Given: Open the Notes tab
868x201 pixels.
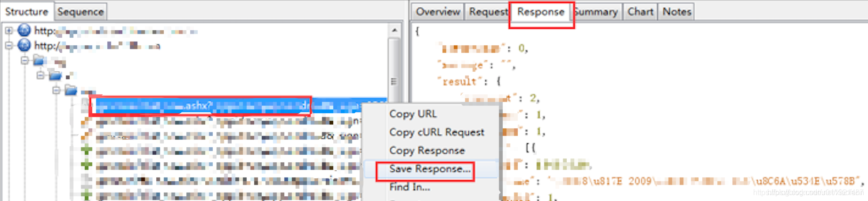Looking at the screenshot, I should (677, 11).
